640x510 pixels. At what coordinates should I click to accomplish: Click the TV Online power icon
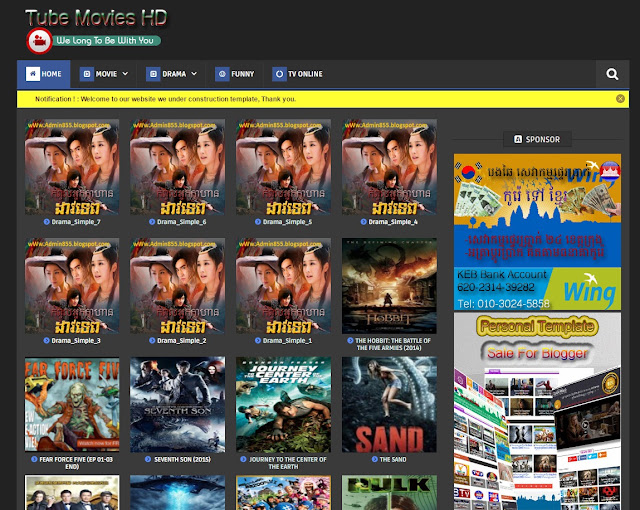click(279, 74)
